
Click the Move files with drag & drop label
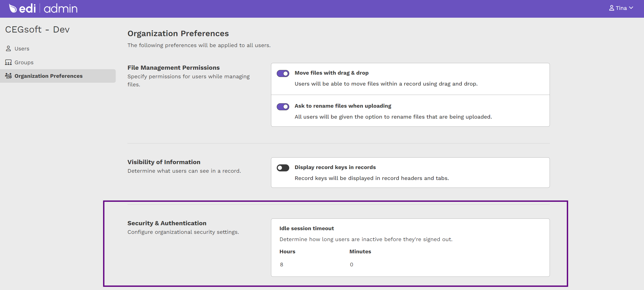click(331, 73)
